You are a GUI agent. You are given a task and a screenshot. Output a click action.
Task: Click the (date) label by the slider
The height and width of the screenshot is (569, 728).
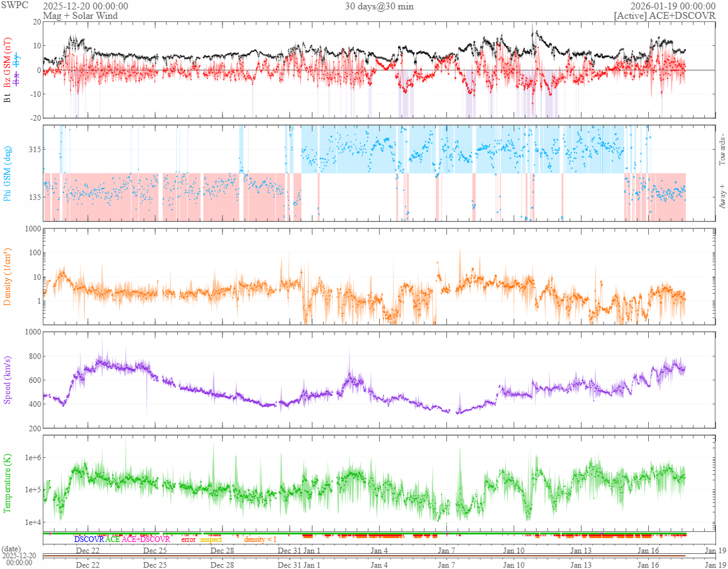[x=11, y=548]
